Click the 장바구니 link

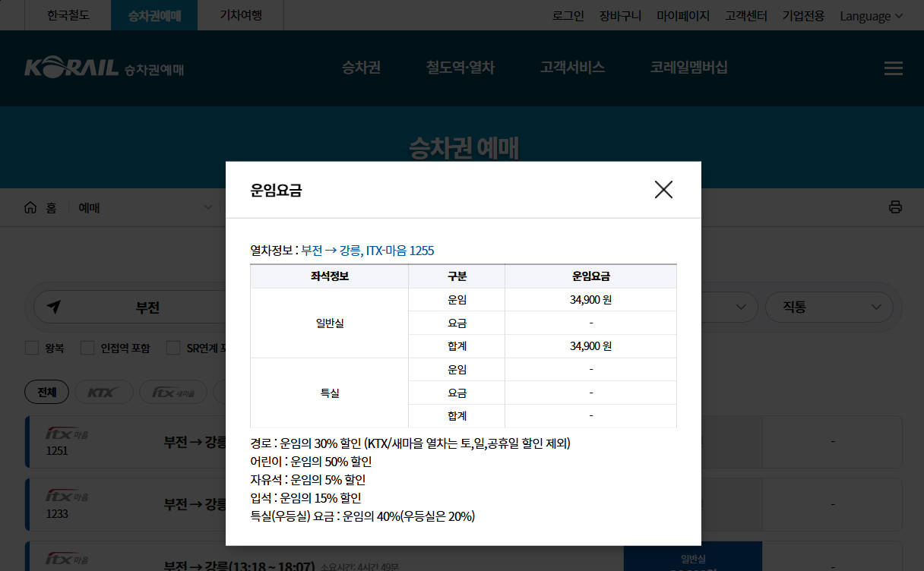coord(620,16)
